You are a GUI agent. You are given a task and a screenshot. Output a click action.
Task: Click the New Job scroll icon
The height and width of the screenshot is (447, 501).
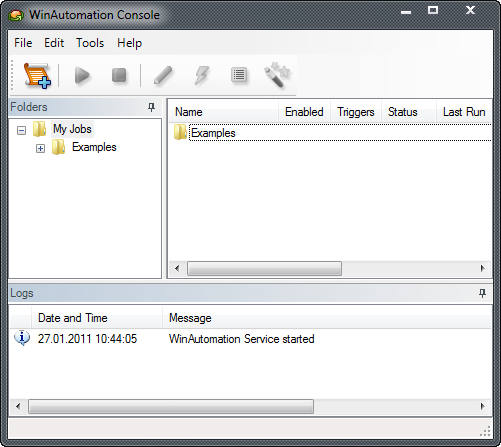pyautogui.click(x=37, y=76)
